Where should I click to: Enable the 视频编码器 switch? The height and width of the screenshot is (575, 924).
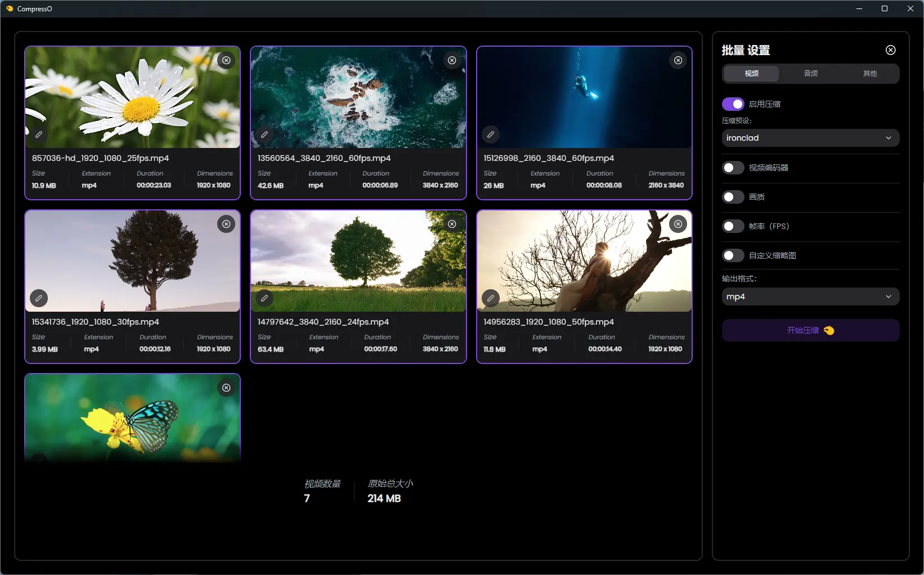coord(733,168)
